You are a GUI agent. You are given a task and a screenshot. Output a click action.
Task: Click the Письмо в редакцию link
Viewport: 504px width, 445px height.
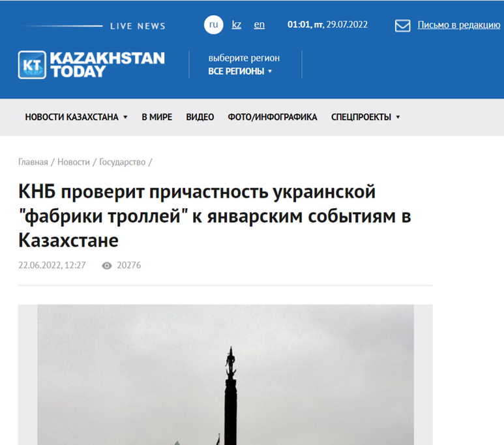pos(458,25)
